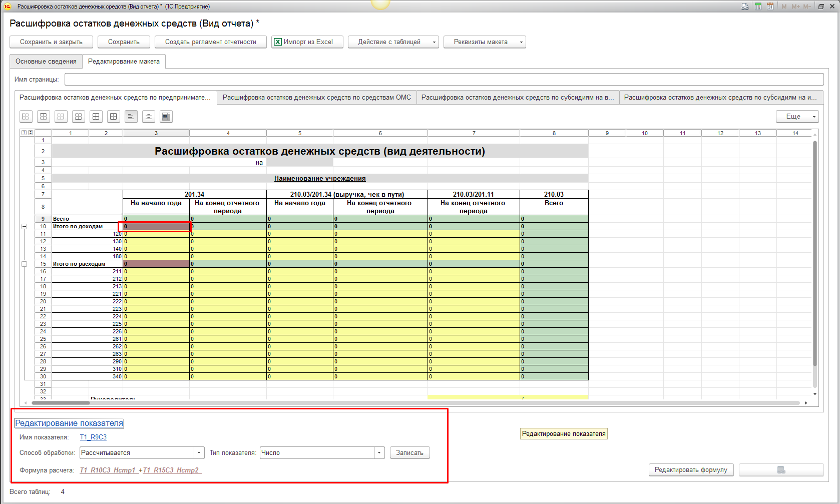This screenshot has height=504, width=840.
Task: Collapse the 'Итого по расходам' row group
Action: pyautogui.click(x=24, y=264)
